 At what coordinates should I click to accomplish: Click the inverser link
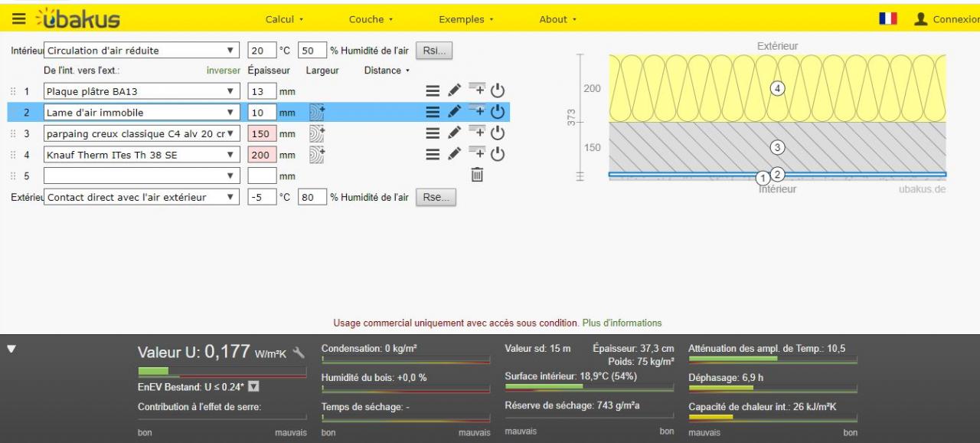point(224,71)
